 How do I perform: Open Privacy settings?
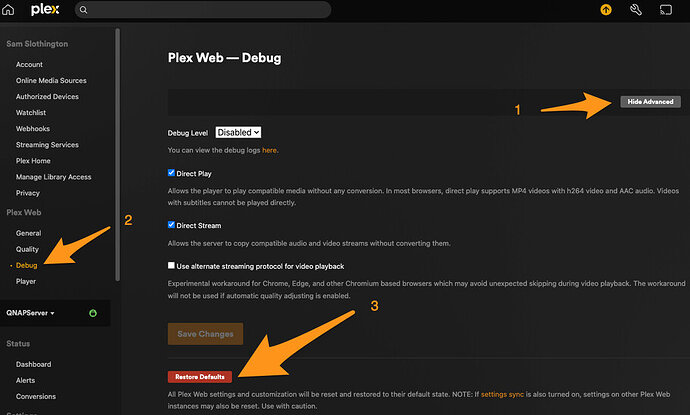tap(28, 193)
